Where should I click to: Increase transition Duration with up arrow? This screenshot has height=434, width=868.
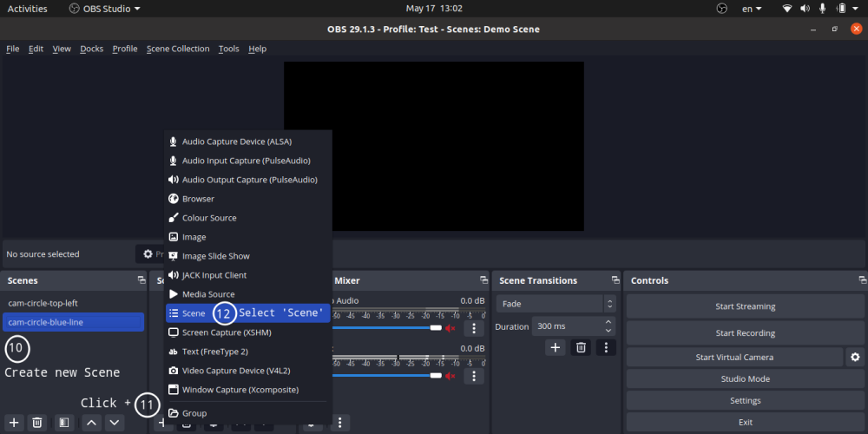tap(608, 322)
